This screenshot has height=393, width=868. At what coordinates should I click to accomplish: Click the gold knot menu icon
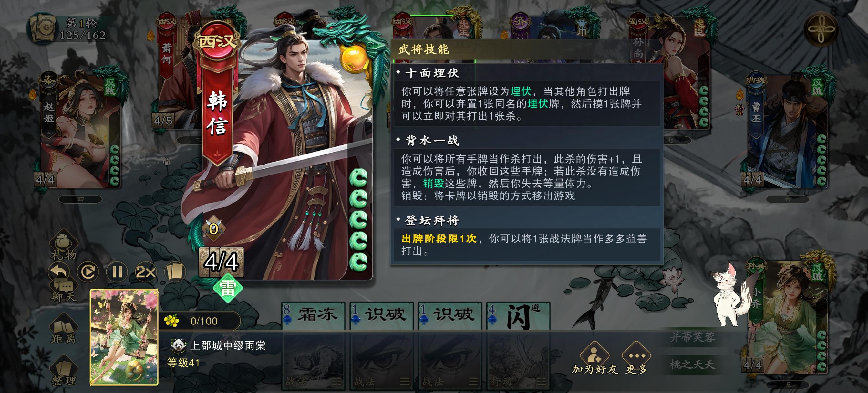pyautogui.click(x=821, y=29)
